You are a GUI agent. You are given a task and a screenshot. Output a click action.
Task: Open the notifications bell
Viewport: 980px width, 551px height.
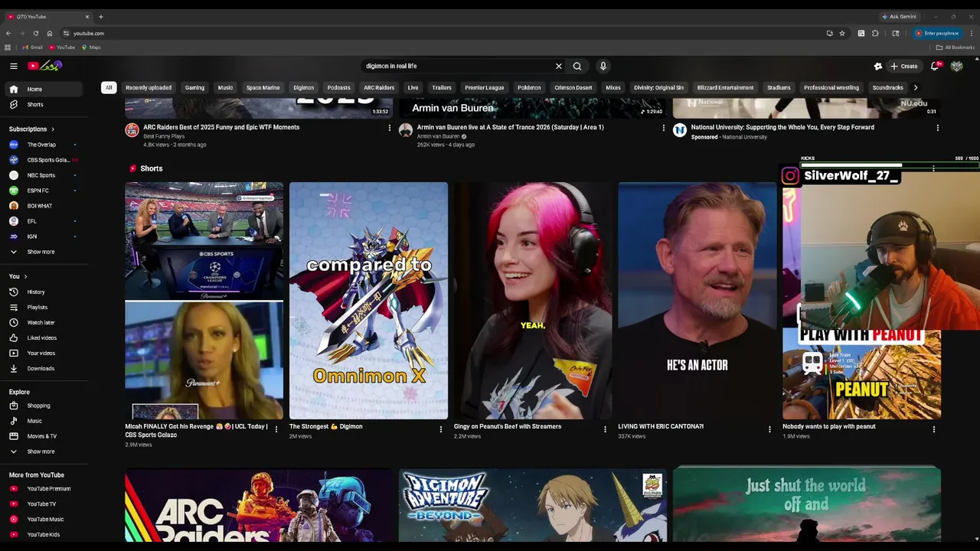(x=935, y=66)
